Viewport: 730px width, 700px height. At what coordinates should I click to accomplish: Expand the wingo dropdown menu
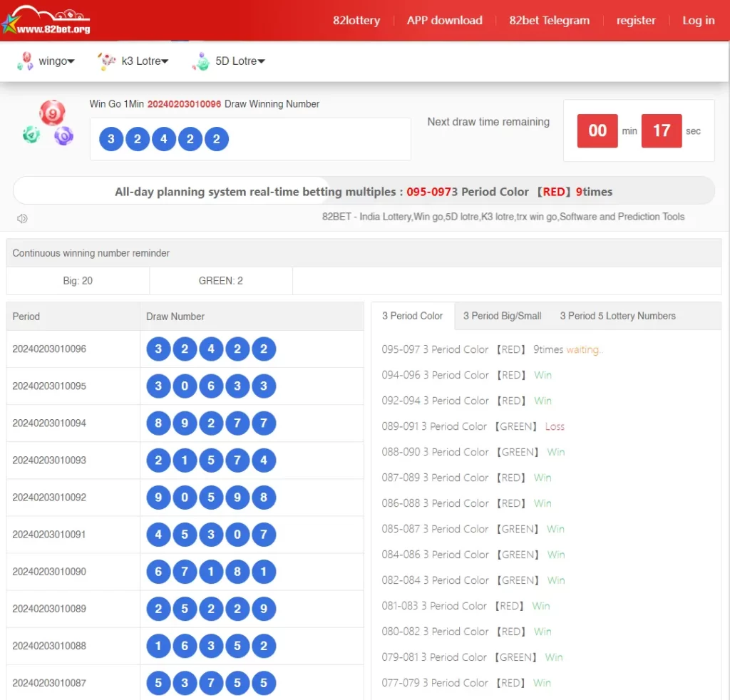(56, 61)
